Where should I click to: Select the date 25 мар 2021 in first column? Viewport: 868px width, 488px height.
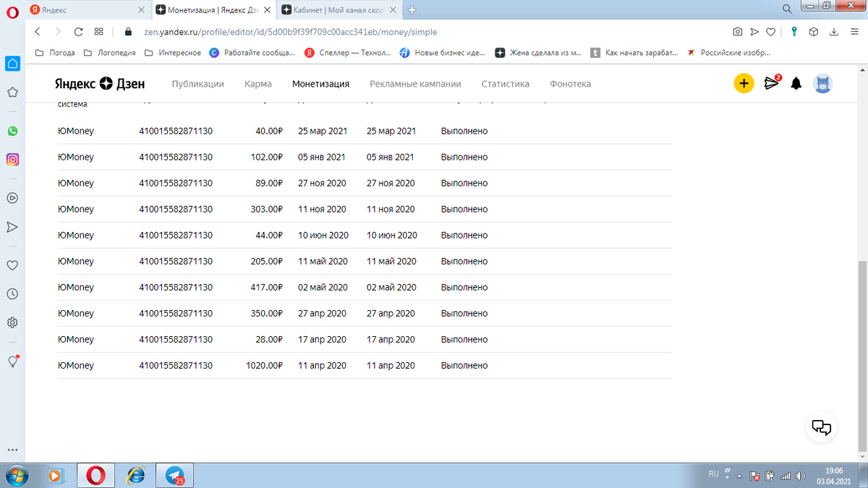323,132
